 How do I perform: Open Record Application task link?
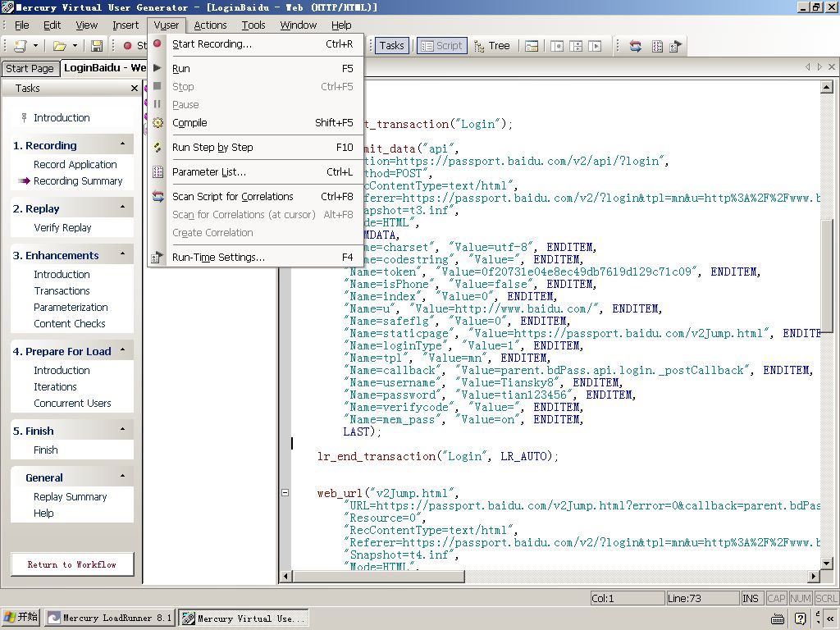coord(75,164)
